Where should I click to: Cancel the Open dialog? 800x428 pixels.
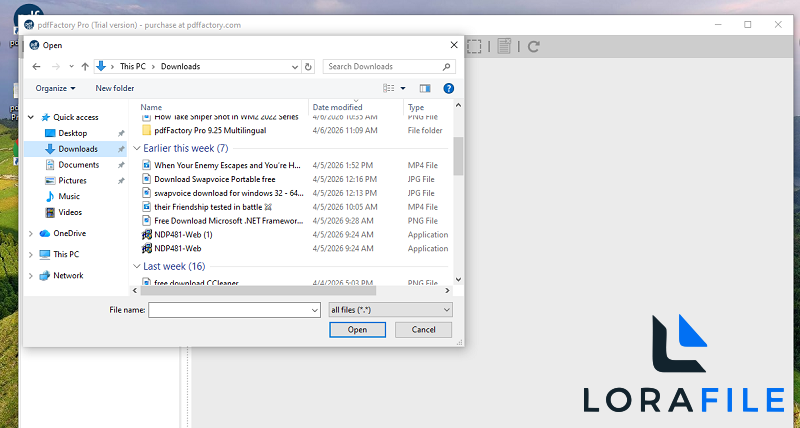[423, 330]
